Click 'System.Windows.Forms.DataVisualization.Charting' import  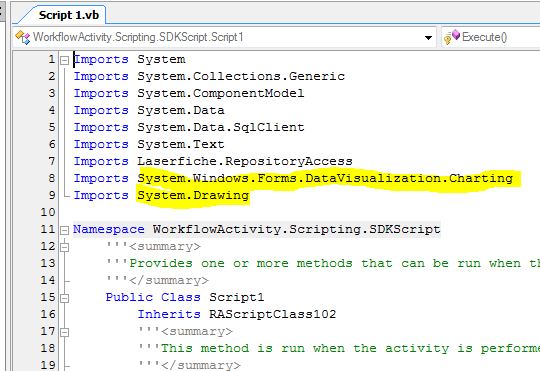325,178
